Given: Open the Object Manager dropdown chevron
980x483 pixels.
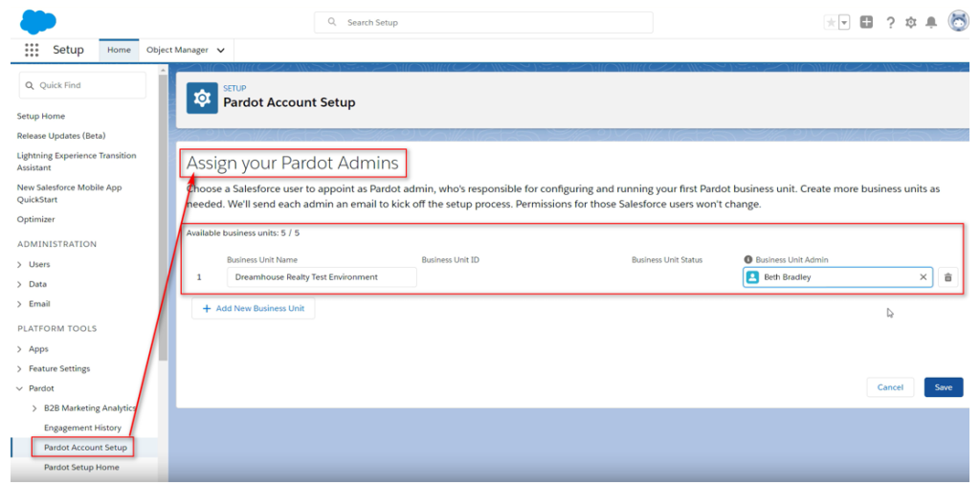Looking at the screenshot, I should [x=220, y=51].
